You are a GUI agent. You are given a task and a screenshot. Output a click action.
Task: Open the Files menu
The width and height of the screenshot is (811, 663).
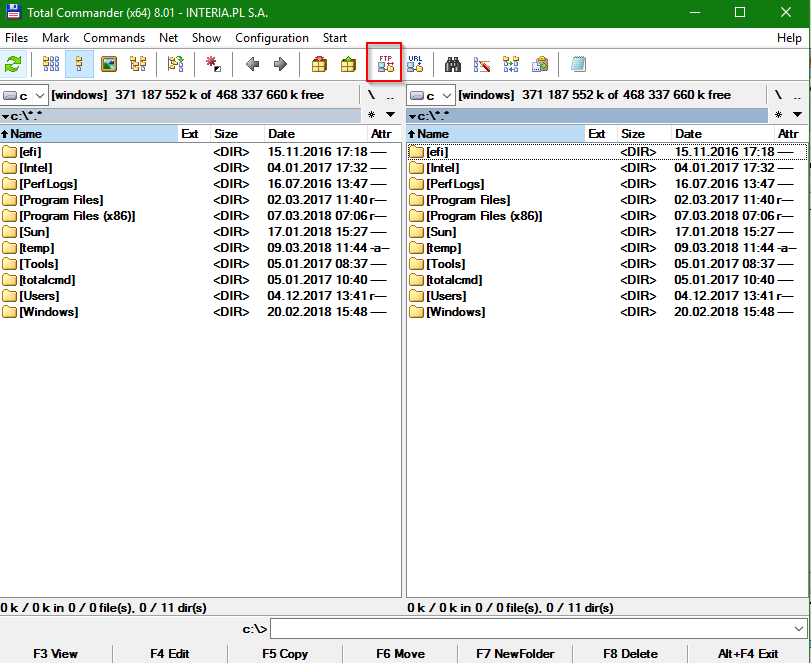(x=17, y=38)
